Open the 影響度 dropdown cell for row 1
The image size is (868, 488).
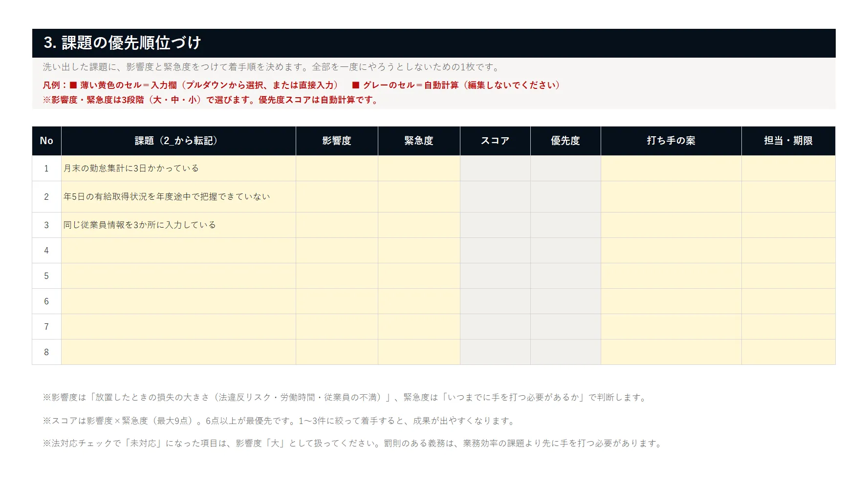[x=337, y=169]
